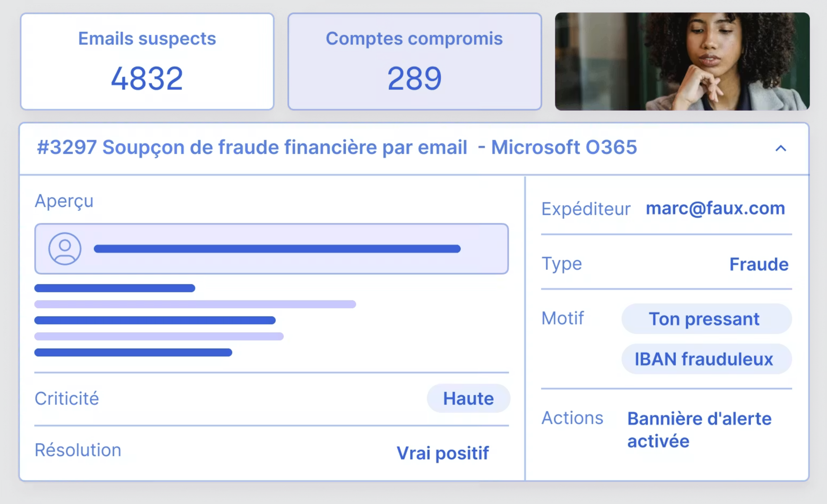Click the first dark line of email body
The image size is (827, 504).
(x=115, y=288)
